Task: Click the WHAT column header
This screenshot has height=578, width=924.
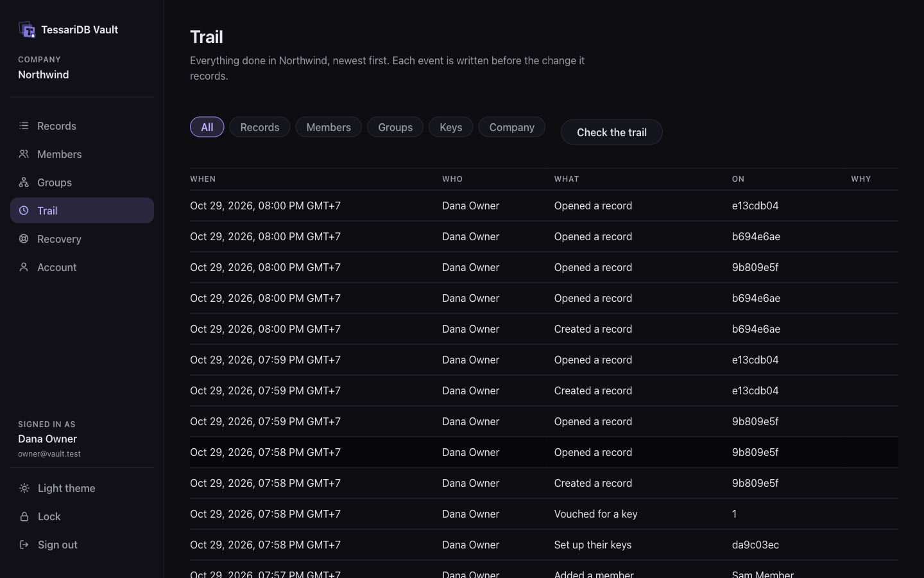Action: point(567,179)
